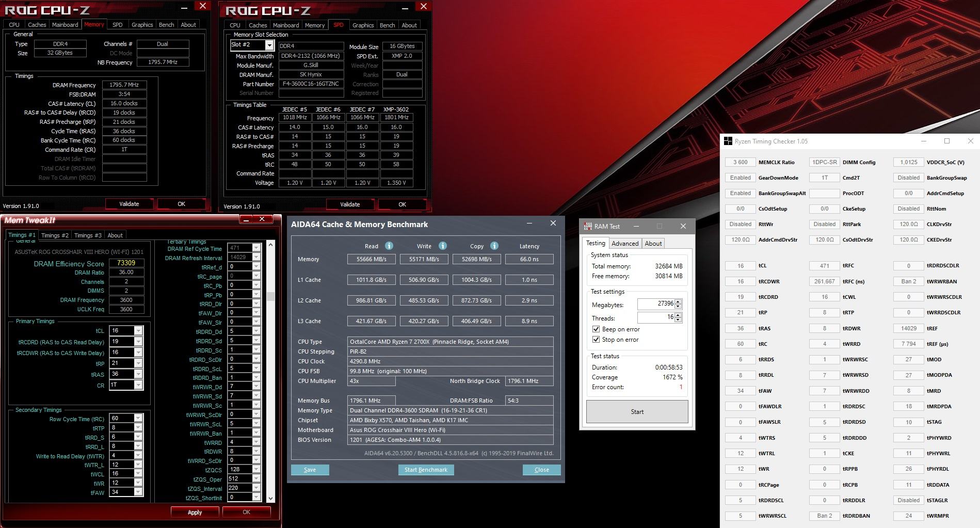The width and height of the screenshot is (980, 528).
Task: Minimize the AIDA64 benchmark window
Action: [529, 223]
